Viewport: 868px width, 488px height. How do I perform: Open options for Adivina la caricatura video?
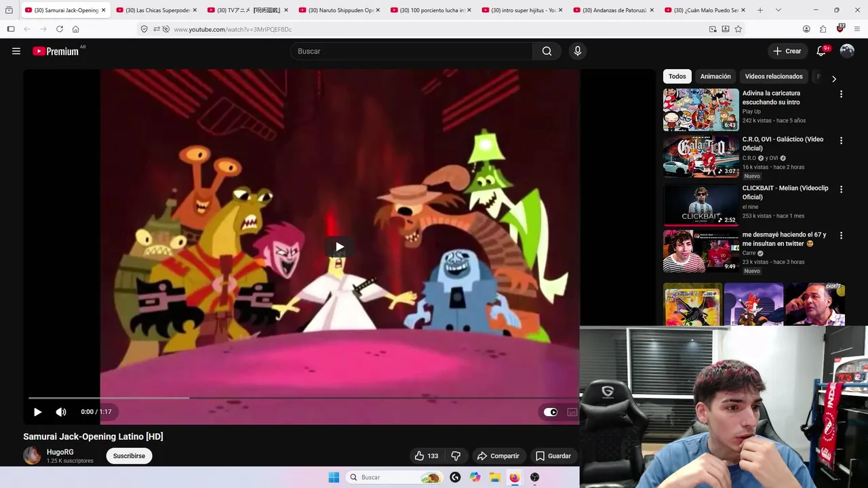coord(841,94)
